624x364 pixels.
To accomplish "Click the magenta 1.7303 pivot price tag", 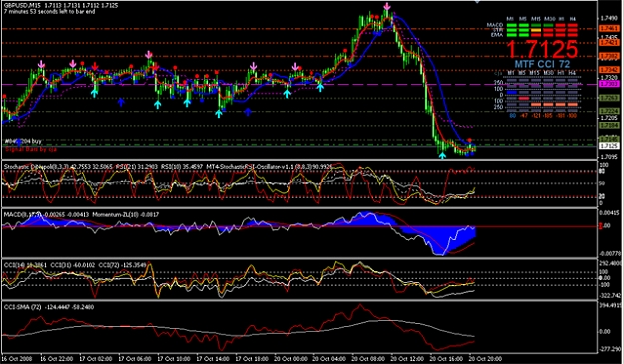I will click(609, 84).
